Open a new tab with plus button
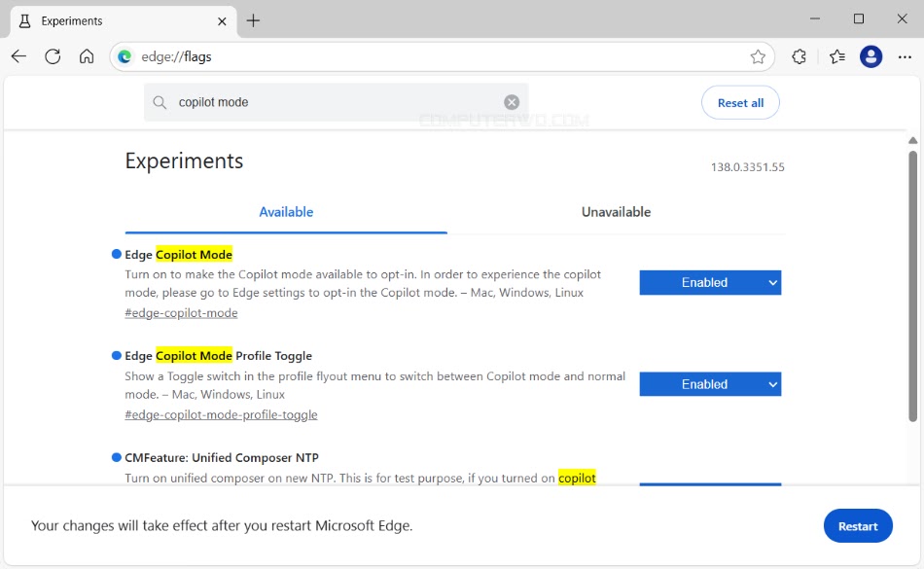The width and height of the screenshot is (924, 569). 254,20
